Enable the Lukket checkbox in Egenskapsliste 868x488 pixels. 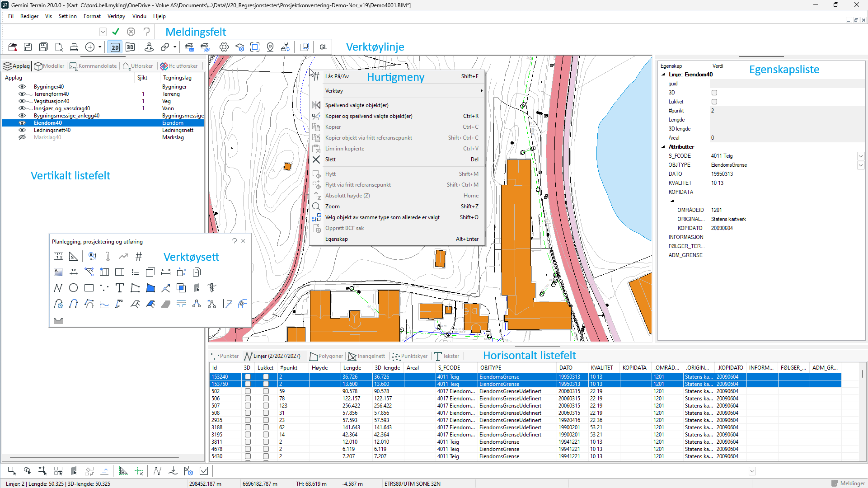pyautogui.click(x=714, y=102)
